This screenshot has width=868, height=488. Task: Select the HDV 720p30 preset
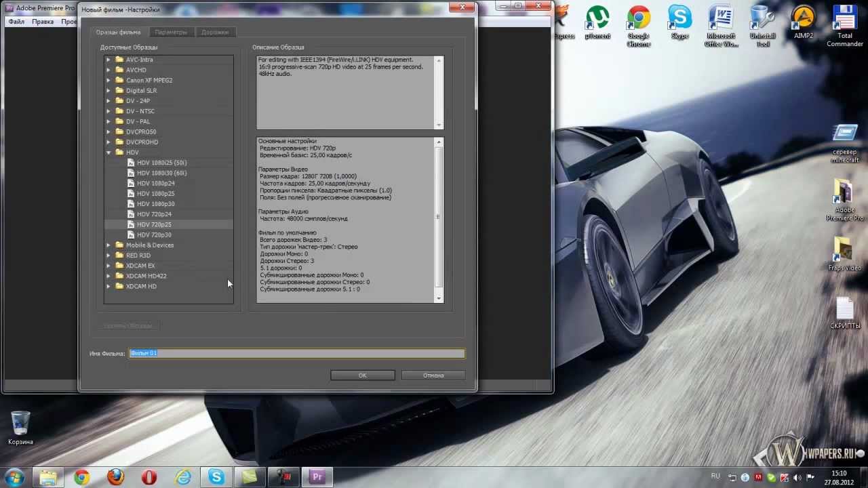(x=154, y=235)
